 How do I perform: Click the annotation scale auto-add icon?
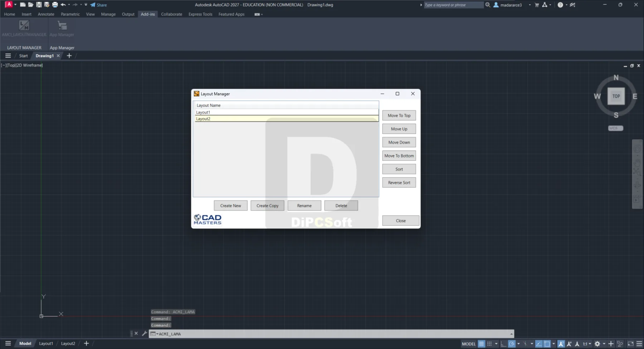tap(569, 344)
